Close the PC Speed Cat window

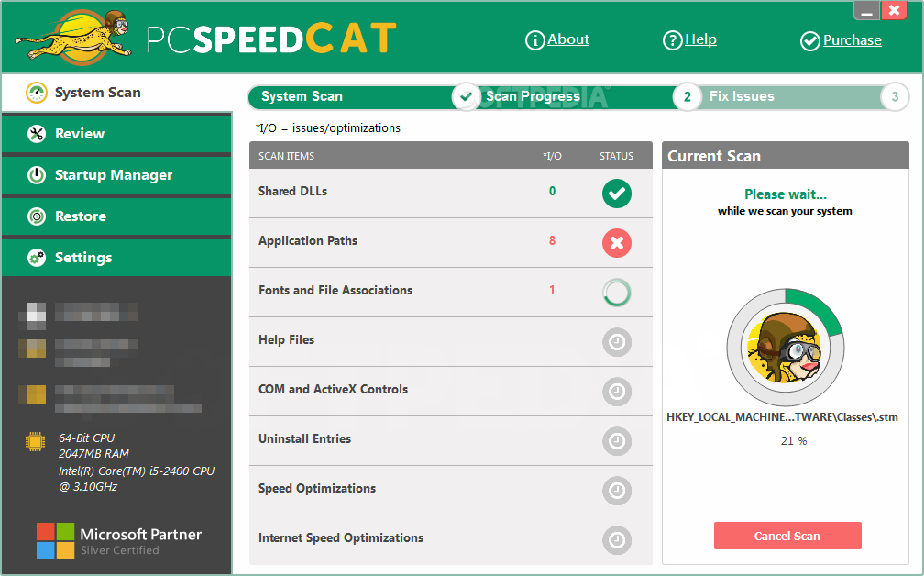click(894, 10)
